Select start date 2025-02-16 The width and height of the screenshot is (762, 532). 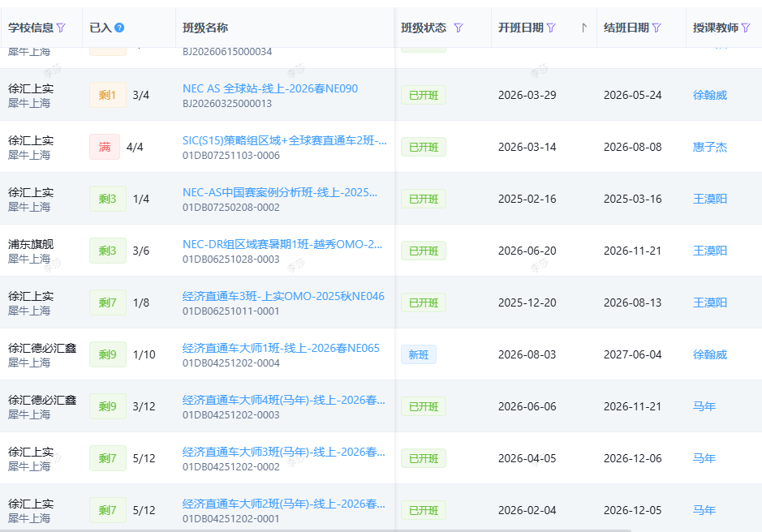[527, 199]
